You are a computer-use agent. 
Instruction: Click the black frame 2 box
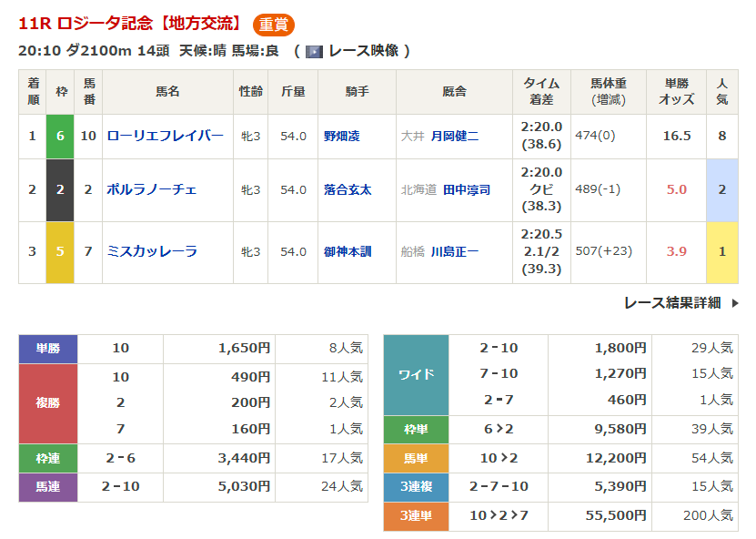(60, 189)
